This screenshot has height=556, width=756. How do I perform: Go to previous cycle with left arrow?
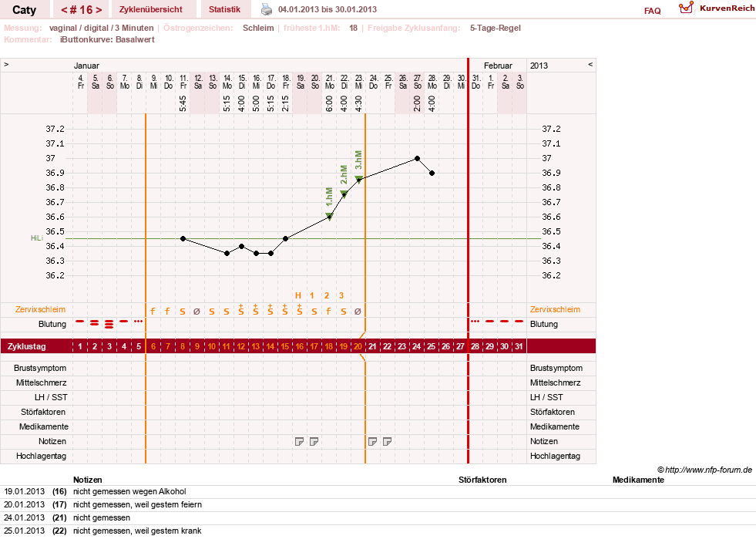point(64,10)
